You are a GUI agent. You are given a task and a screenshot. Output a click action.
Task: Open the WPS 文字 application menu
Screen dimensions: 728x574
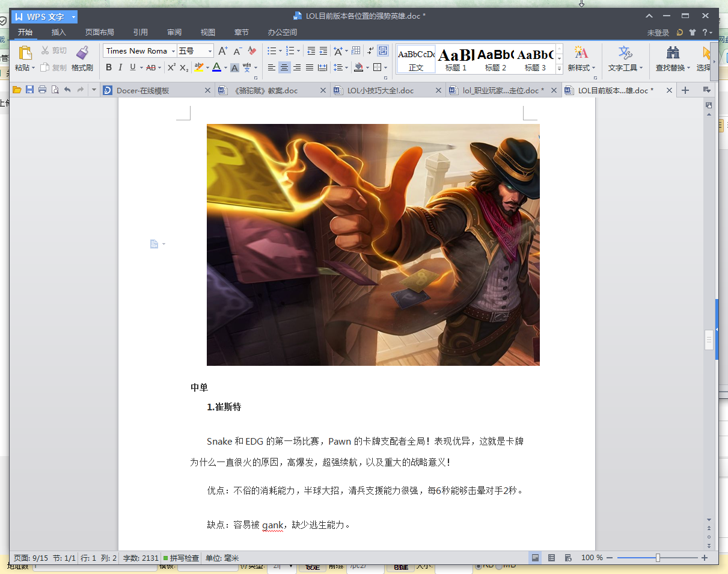pyautogui.click(x=44, y=17)
